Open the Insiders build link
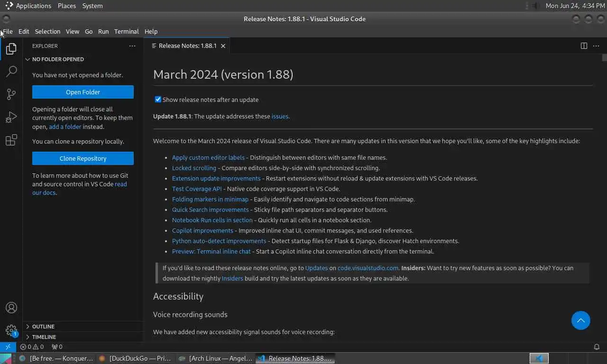 pos(232,278)
